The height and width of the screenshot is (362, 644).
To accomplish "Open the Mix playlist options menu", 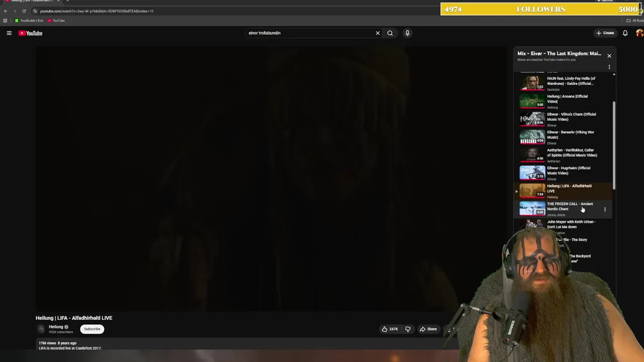I will click(609, 67).
